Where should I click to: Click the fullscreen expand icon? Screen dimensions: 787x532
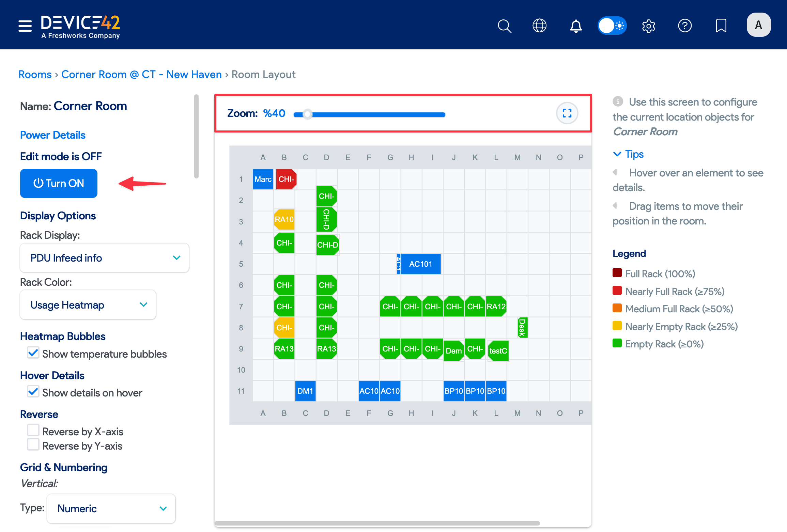pyautogui.click(x=567, y=113)
